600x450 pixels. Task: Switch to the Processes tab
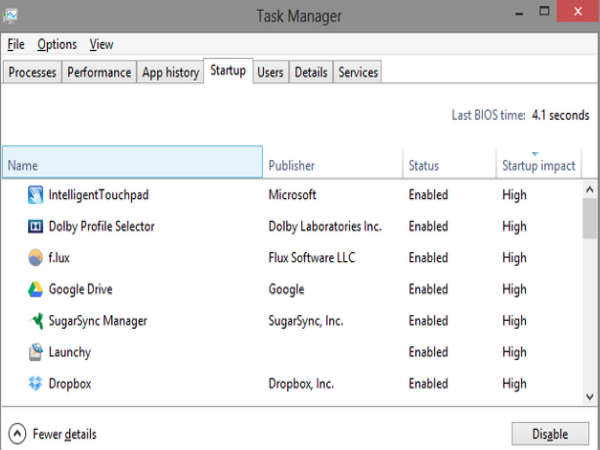[33, 72]
